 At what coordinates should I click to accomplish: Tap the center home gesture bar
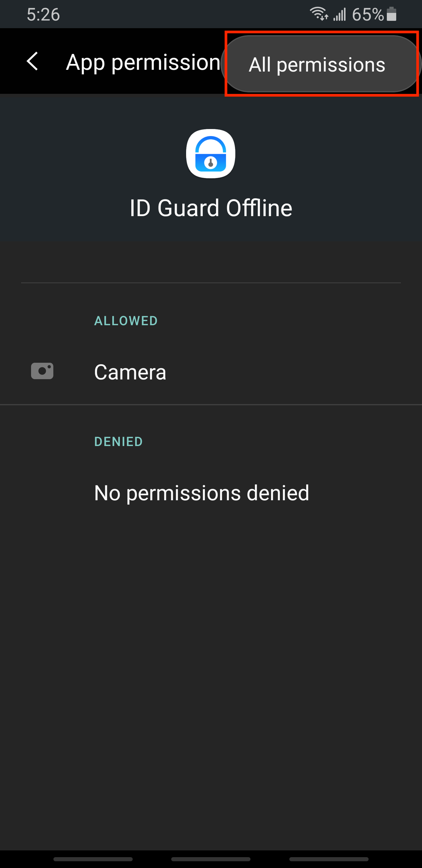pyautogui.click(x=211, y=859)
